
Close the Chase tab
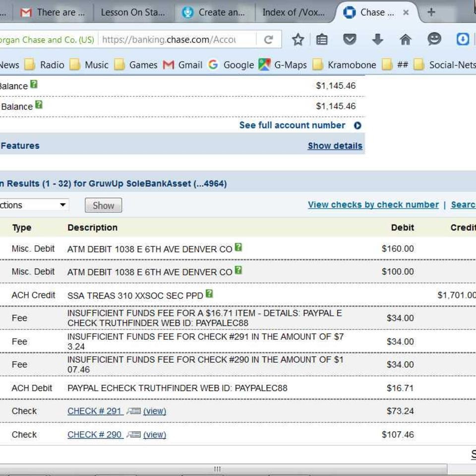point(406,12)
